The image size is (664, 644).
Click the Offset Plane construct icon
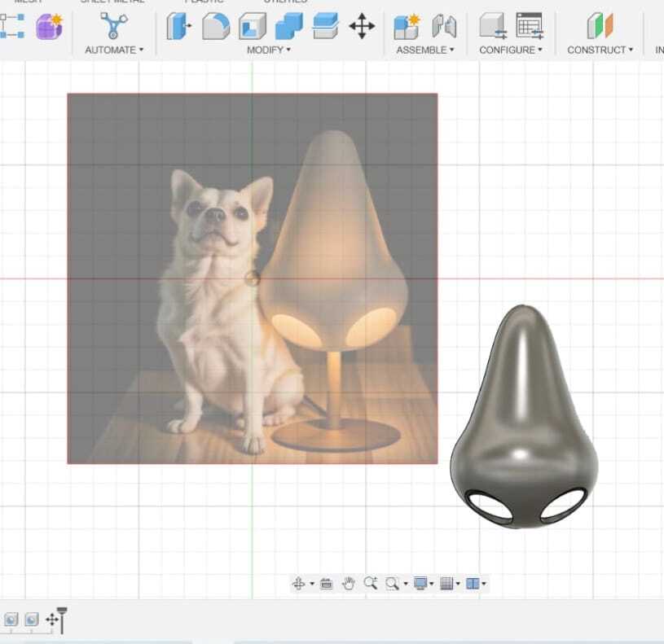[600, 26]
